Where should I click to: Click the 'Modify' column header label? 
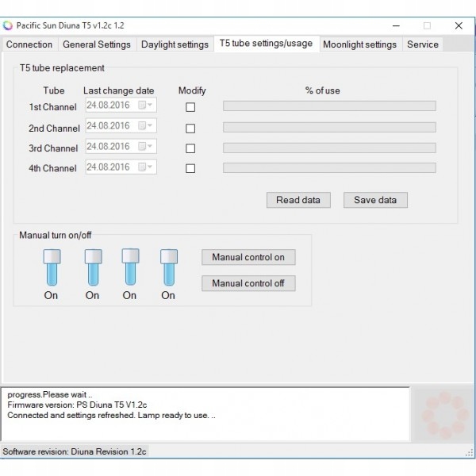192,90
